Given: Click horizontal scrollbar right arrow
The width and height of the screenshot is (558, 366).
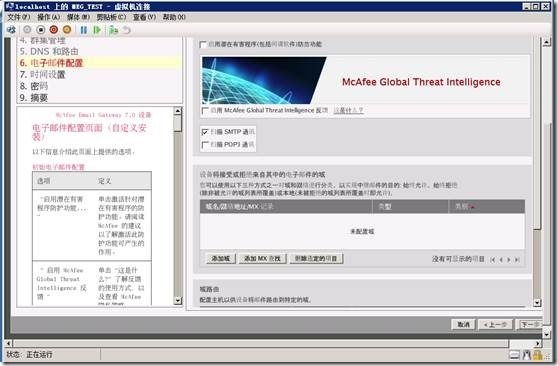Looking at the screenshot, I should coord(538,343).
